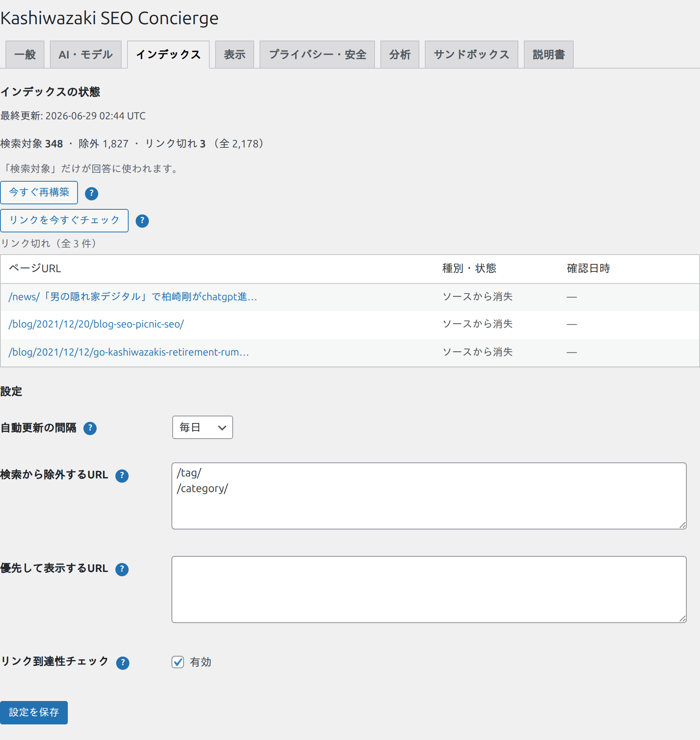Open the 分析 tab
Viewport: 700px width, 740px height.
point(400,55)
